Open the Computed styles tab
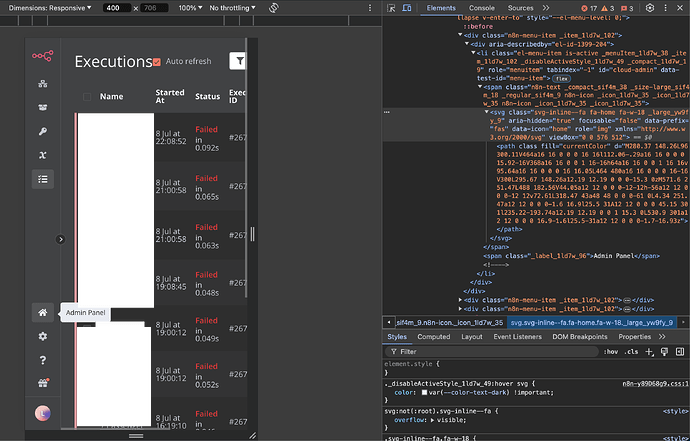The image size is (690, 441). tap(433, 337)
